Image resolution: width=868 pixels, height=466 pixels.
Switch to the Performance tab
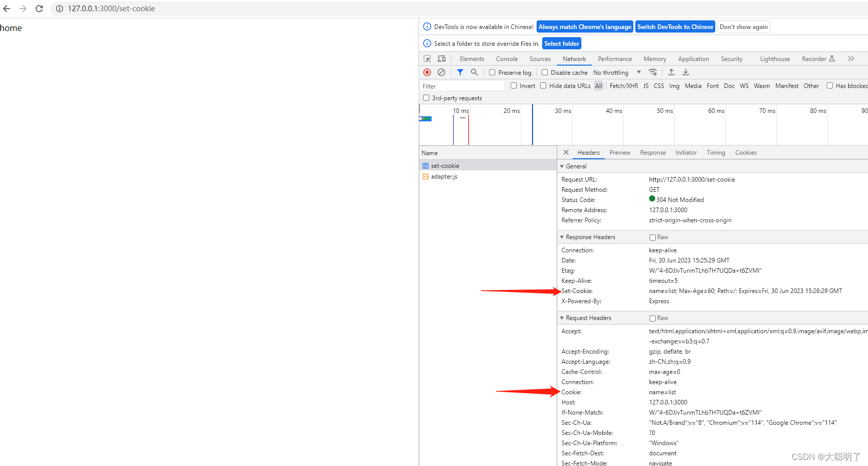(x=614, y=59)
